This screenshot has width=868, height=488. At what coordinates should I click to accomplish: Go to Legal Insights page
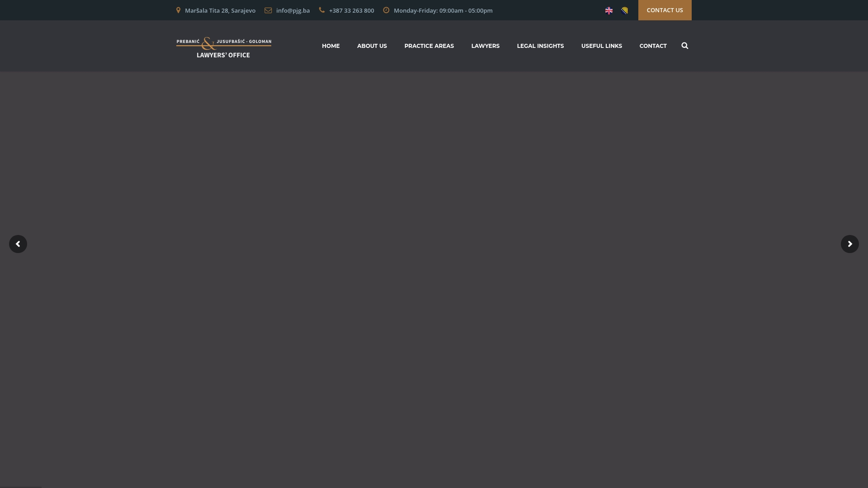click(x=540, y=46)
